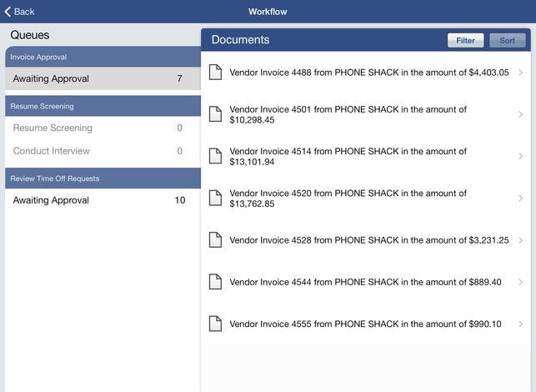Open Vendor Invoice 4528 for $3,231.25
This screenshot has width=536, height=392.
(x=366, y=240)
